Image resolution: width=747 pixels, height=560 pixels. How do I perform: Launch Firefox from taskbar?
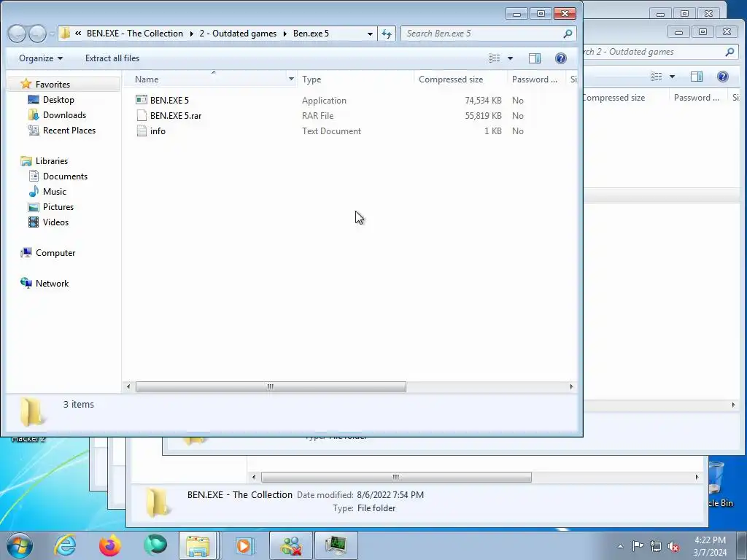point(110,545)
